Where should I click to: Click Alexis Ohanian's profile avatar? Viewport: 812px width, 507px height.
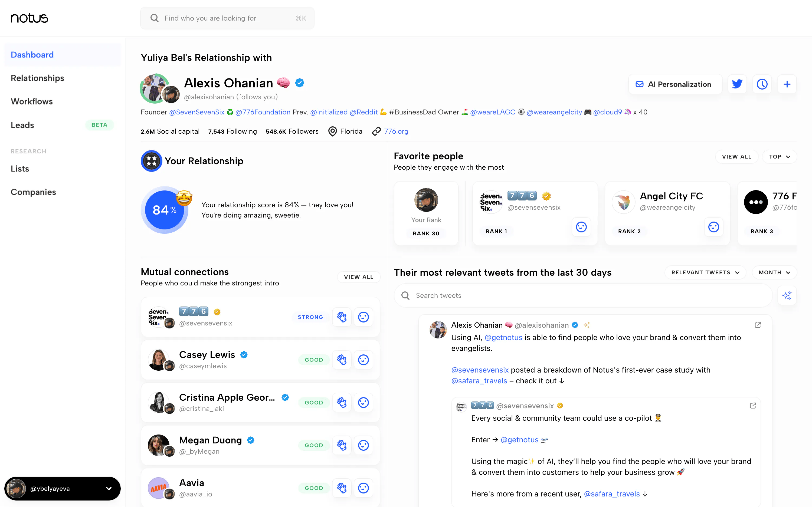155,88
